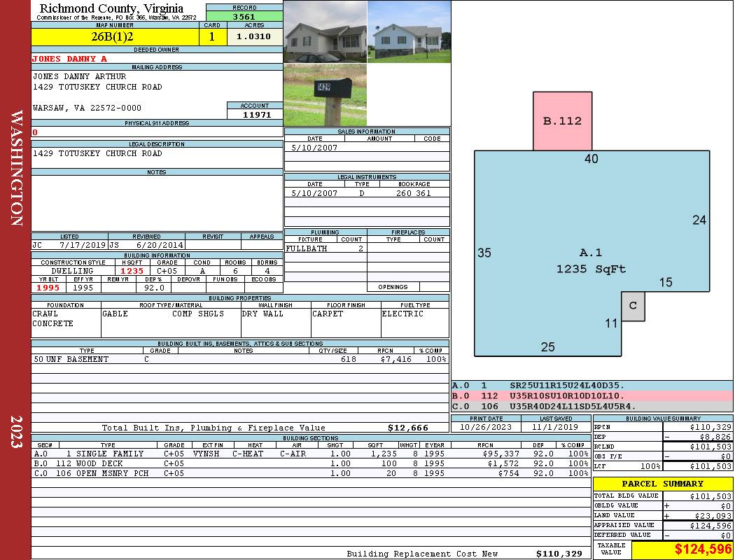Click the A.1 1235 SqFt sketch label
Screen dimensions: 735x560
[591, 261]
